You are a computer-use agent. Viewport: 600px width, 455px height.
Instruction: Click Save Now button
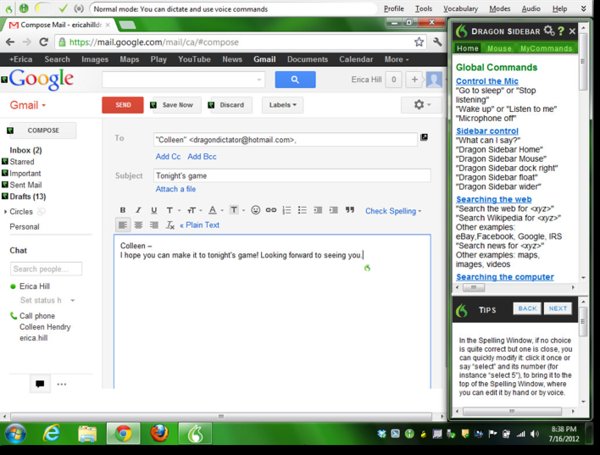(178, 105)
